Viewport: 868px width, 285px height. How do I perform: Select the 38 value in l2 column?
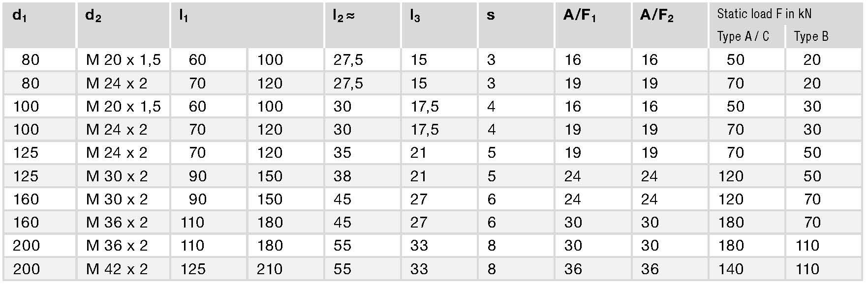pos(342,176)
